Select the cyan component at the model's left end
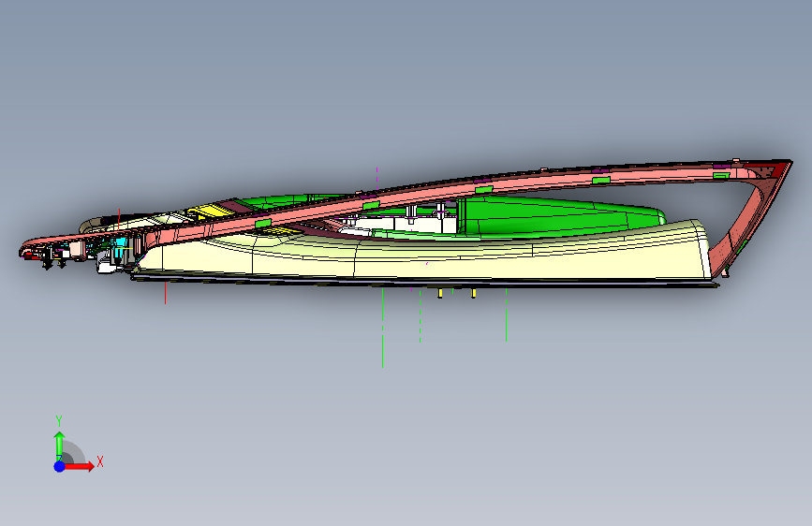This screenshot has width=812, height=526. point(121,242)
